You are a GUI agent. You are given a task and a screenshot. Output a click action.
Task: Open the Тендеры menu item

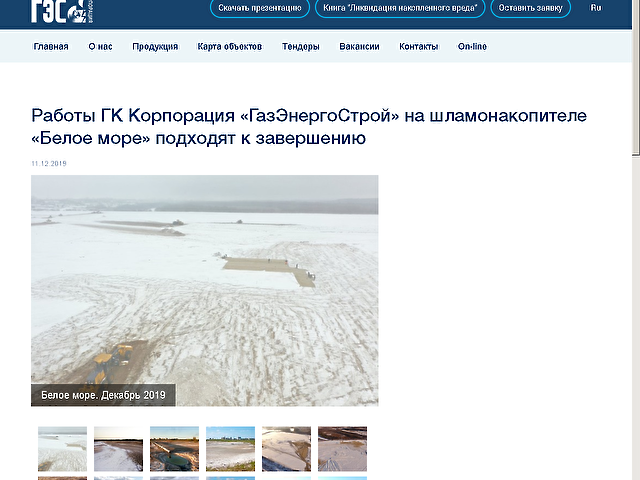[301, 47]
